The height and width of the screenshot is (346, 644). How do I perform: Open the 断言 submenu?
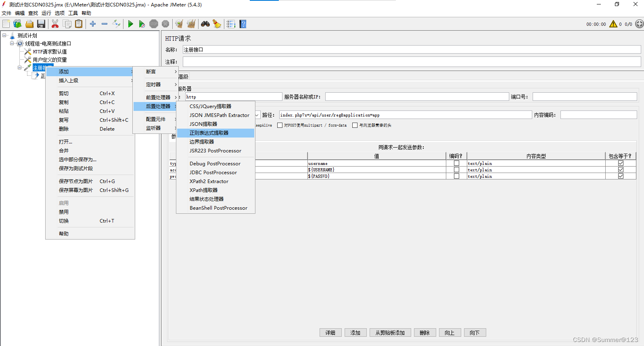[156, 72]
